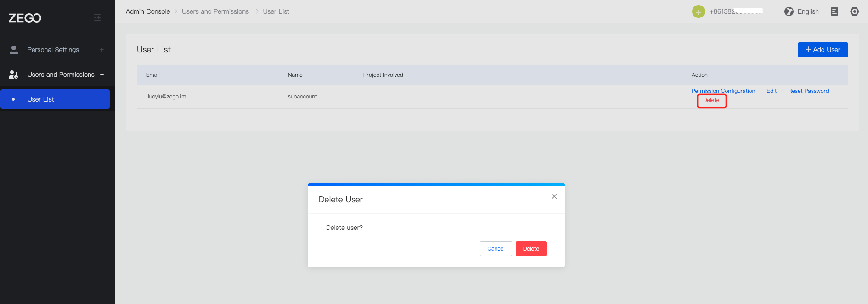
Task: Confirm with the red Delete button in the dialog
Action: point(531,249)
